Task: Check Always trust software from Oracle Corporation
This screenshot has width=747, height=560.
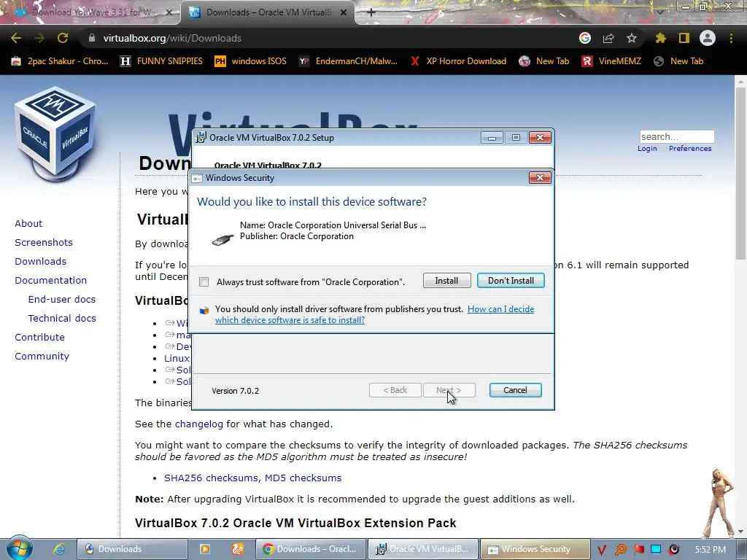Action: tap(204, 282)
